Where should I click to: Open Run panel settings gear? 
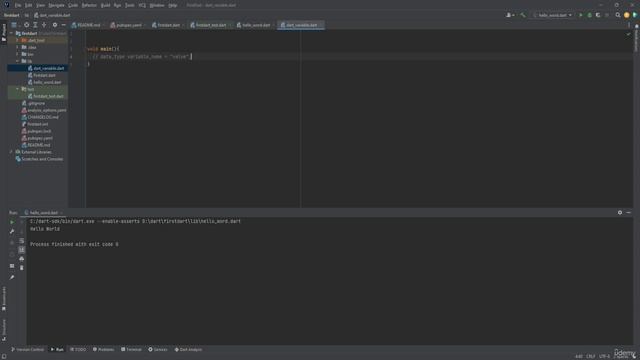[620, 213]
